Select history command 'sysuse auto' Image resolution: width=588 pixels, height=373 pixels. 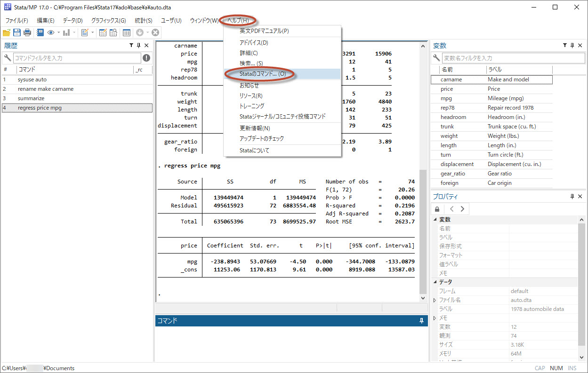[77, 79]
